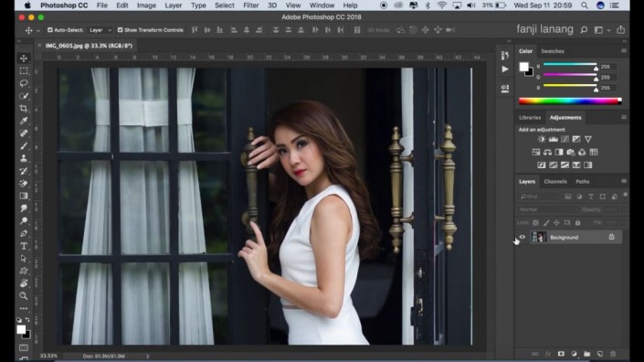Open the Normal blend mode dropdown
Screen dimensions: 644x362
pos(548,209)
